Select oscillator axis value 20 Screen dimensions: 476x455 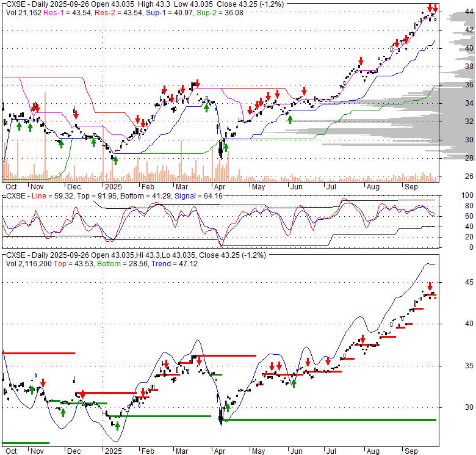click(469, 237)
